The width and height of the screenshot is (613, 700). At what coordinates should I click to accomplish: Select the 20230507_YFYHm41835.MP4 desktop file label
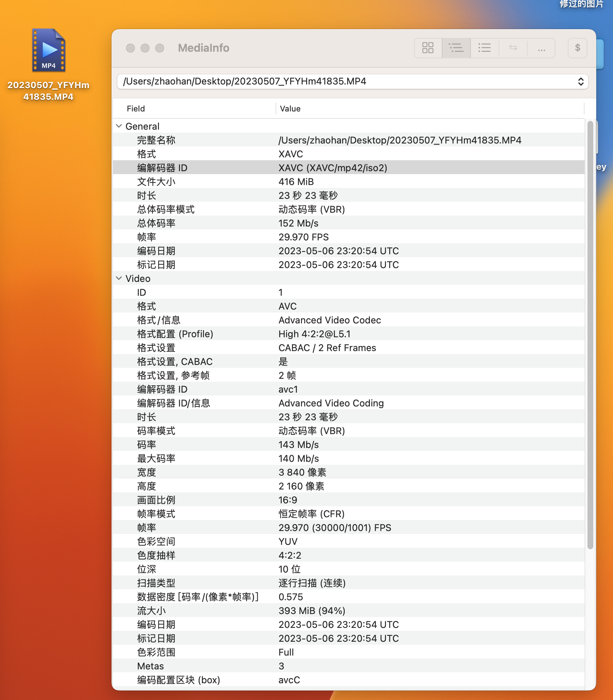pos(48,91)
